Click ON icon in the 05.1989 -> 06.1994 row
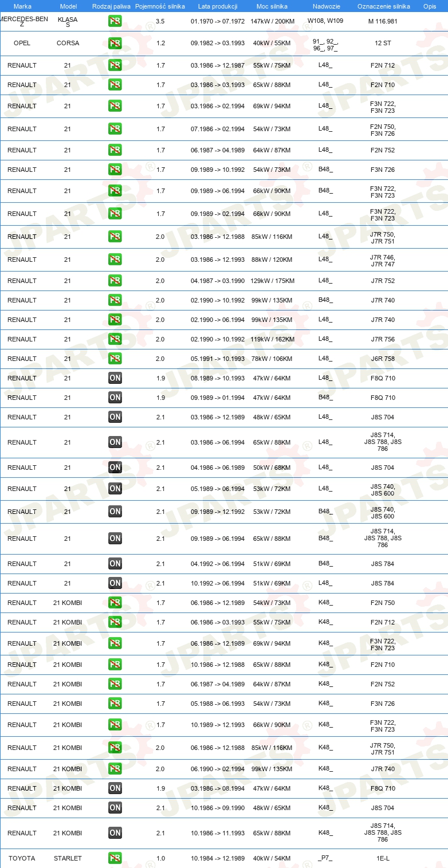 coord(115,489)
